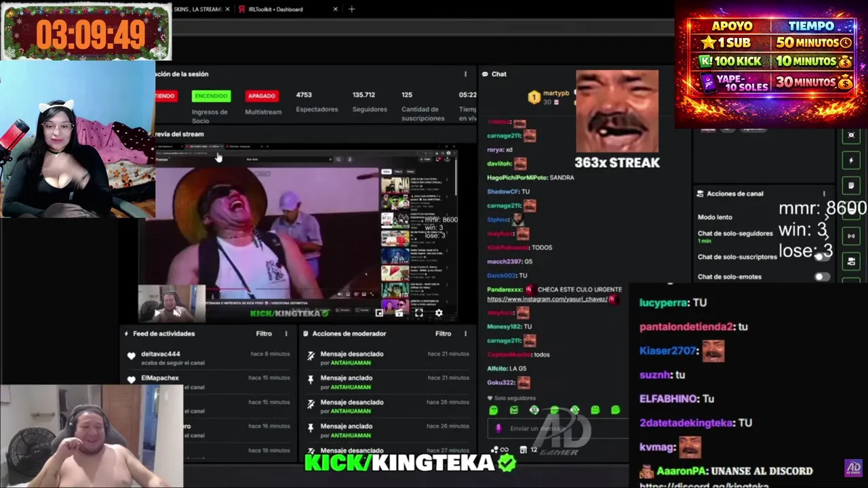Open Feed de actividades three-dot menu
This screenshot has width=868, height=488.
coord(286,333)
